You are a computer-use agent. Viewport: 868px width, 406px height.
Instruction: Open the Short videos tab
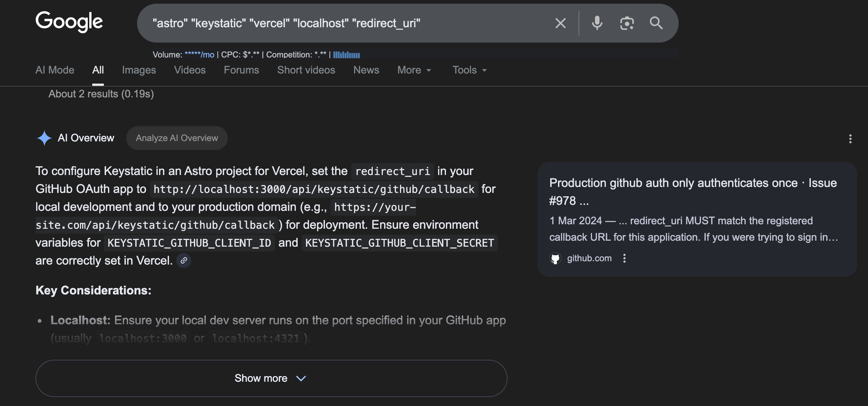(306, 70)
